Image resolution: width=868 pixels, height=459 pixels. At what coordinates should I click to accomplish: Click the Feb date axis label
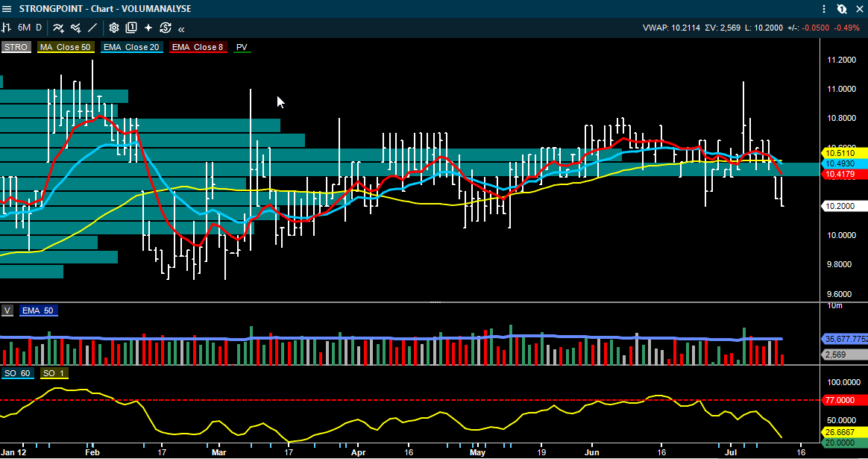click(x=92, y=452)
